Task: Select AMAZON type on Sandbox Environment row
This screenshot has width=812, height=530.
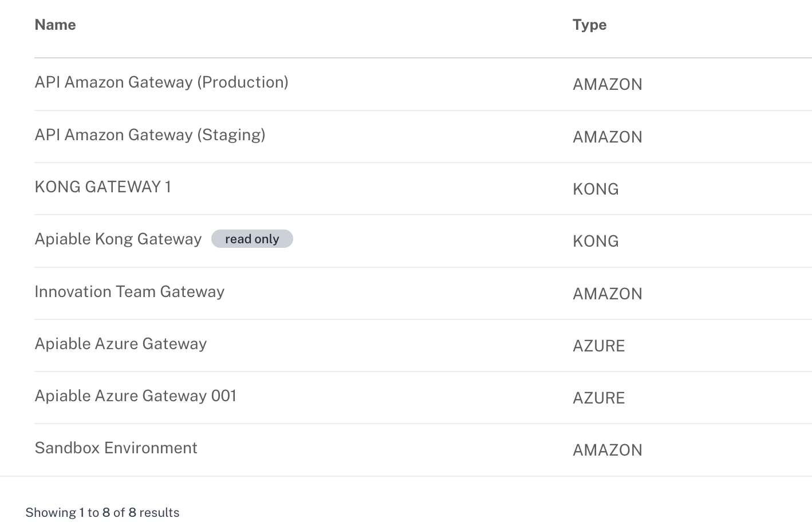Action: [x=608, y=450]
